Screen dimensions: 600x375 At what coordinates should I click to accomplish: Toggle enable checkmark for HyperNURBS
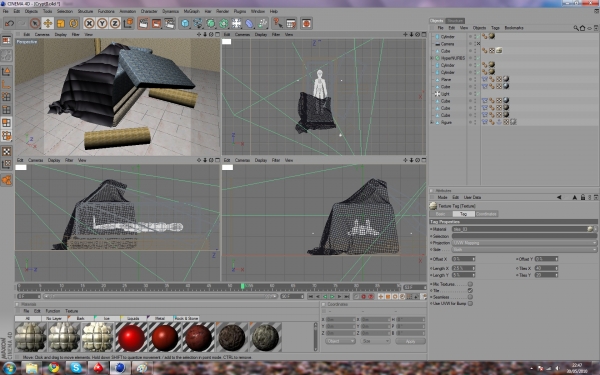click(x=478, y=58)
